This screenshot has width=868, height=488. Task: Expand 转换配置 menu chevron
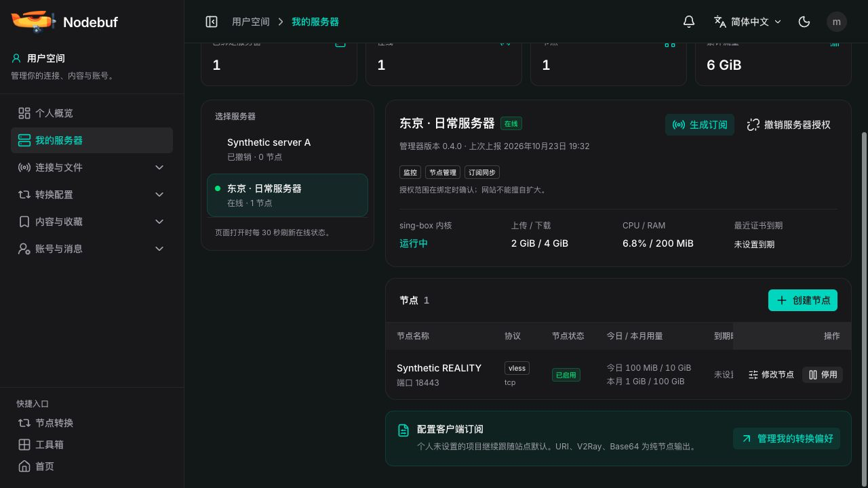(159, 195)
